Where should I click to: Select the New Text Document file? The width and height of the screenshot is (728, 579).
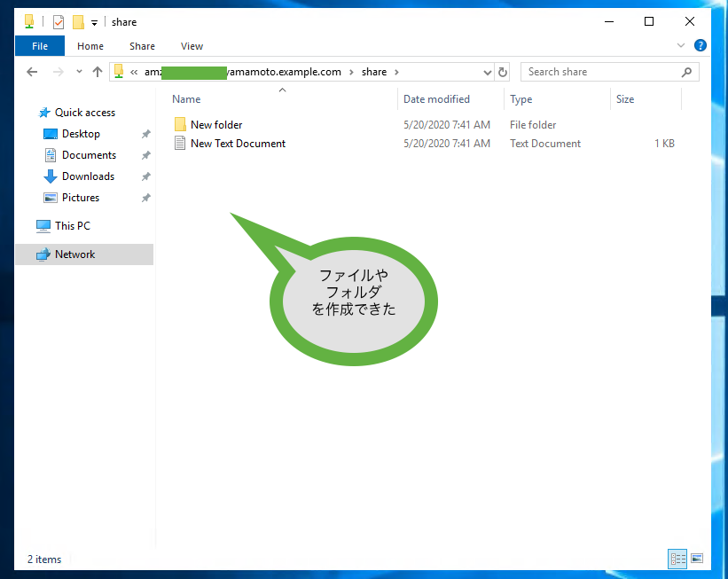238,144
